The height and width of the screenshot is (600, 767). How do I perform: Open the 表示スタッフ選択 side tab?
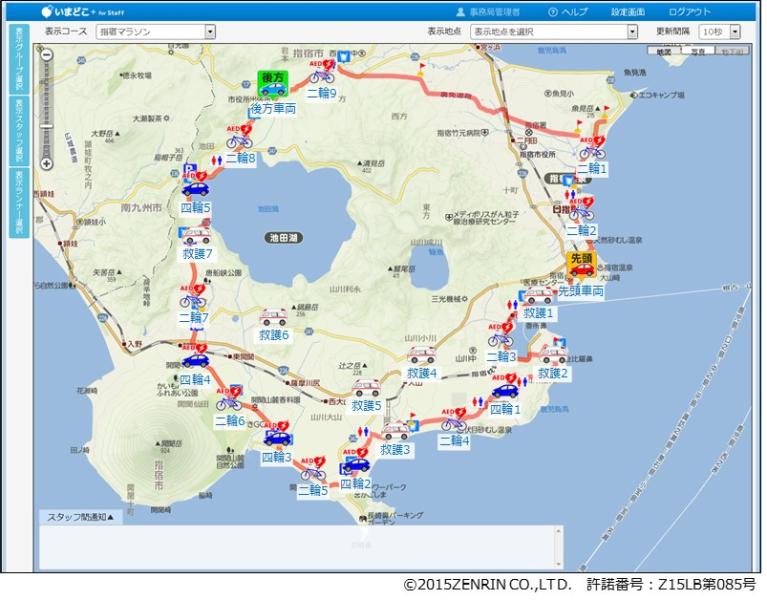(20, 131)
